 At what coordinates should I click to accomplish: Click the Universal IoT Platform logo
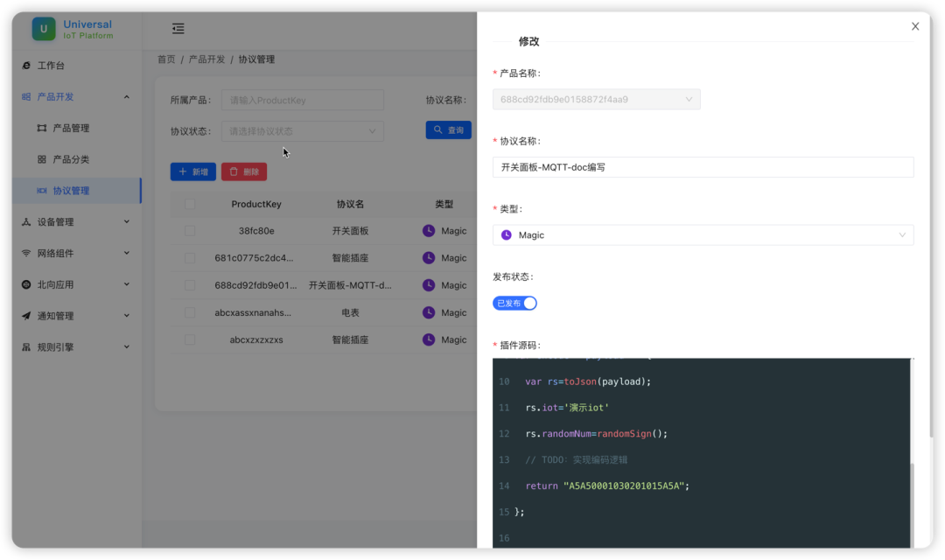point(44,29)
